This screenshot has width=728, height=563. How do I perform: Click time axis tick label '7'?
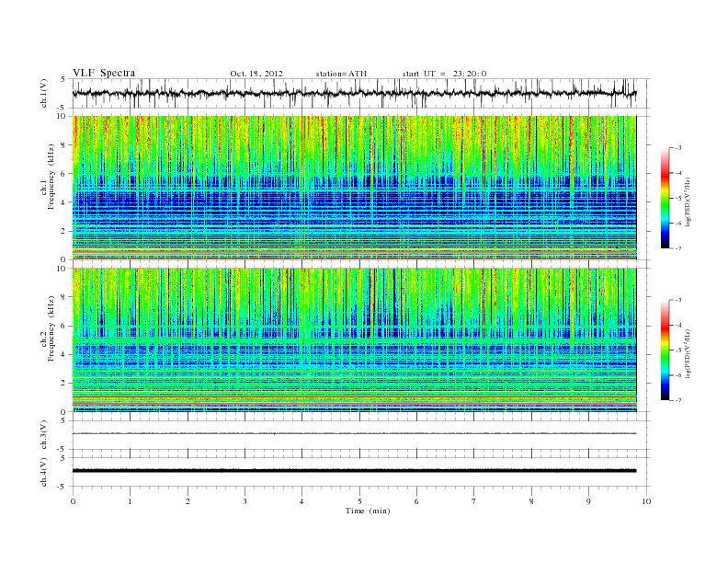coord(474,501)
